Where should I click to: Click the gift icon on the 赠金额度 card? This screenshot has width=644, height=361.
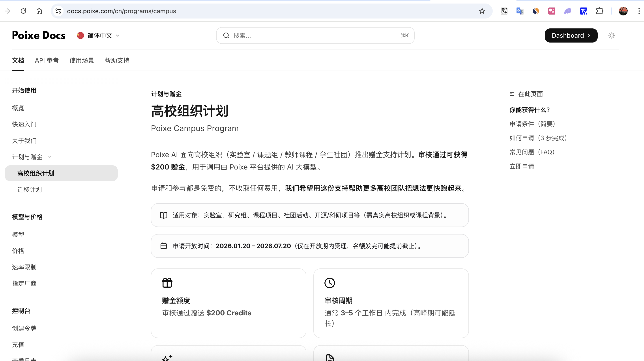(x=167, y=283)
